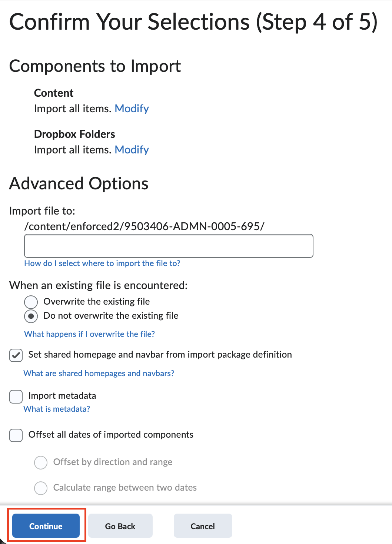Image resolution: width=392 pixels, height=544 pixels.
Task: Click the 'Components to Import' heading
Action: [95, 66]
